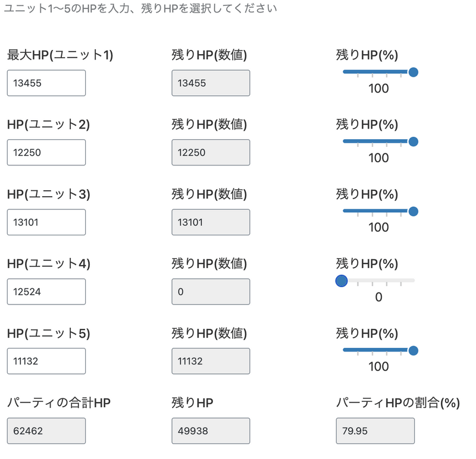Click the HP(ユニット4) input showing 12524
Screen dimensions: 476x459
coord(46,292)
